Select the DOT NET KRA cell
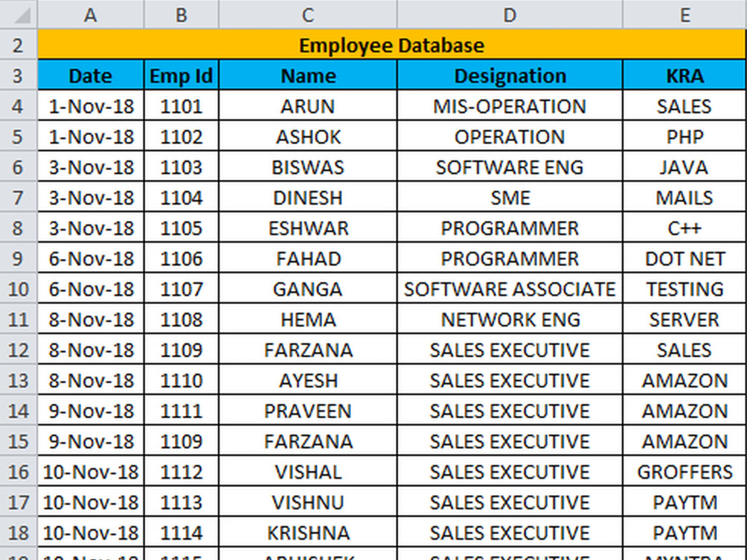747x560 pixels. point(684,258)
